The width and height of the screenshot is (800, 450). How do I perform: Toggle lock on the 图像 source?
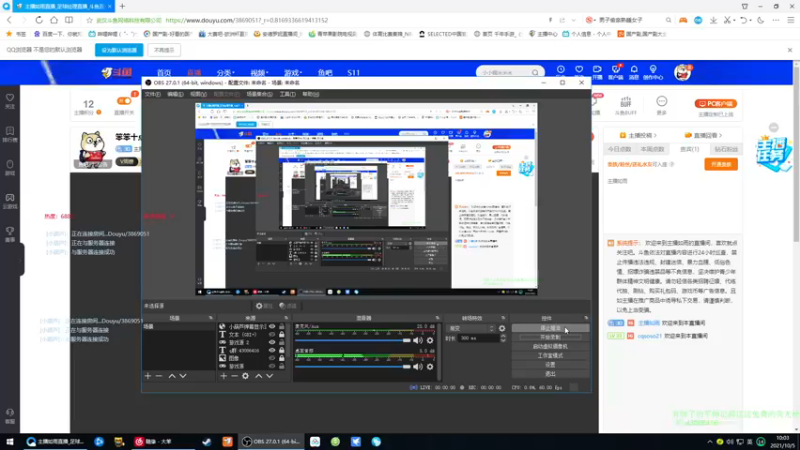pos(282,358)
